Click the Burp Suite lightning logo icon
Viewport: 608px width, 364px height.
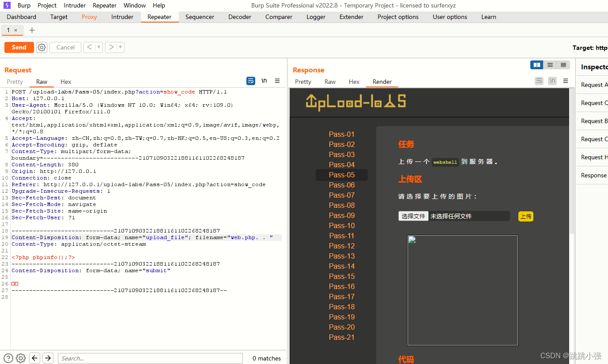click(x=7, y=5)
